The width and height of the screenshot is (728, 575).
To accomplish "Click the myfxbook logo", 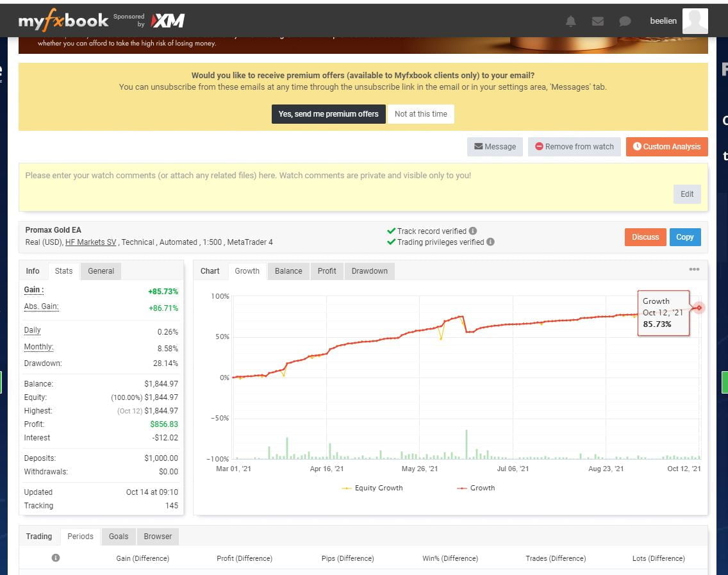I will [x=63, y=21].
